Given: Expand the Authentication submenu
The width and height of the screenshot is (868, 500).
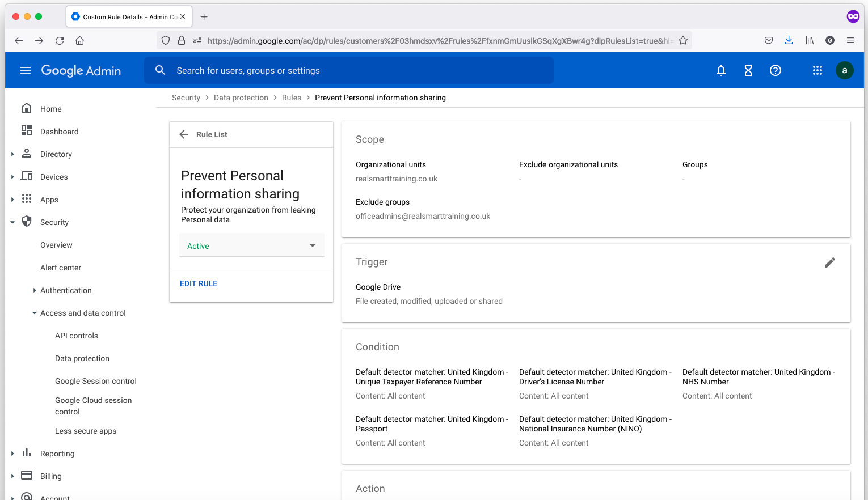Looking at the screenshot, I should pyautogui.click(x=35, y=290).
